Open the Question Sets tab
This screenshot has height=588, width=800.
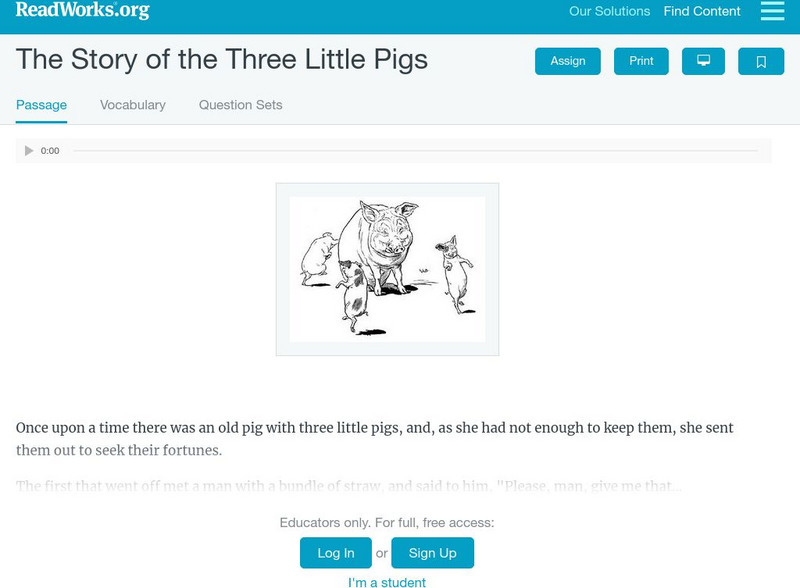240,105
